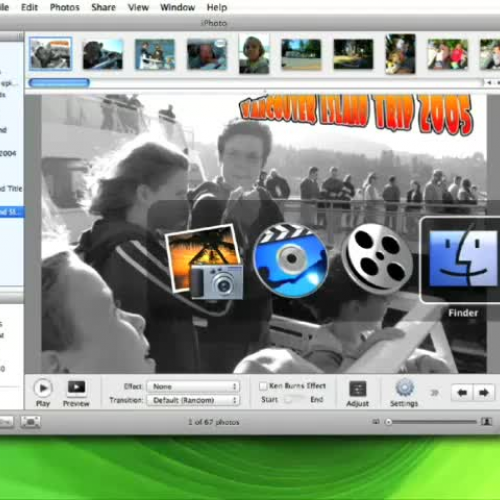The width and height of the screenshot is (500, 500).
Task: Open the View menu
Action: coord(138,7)
